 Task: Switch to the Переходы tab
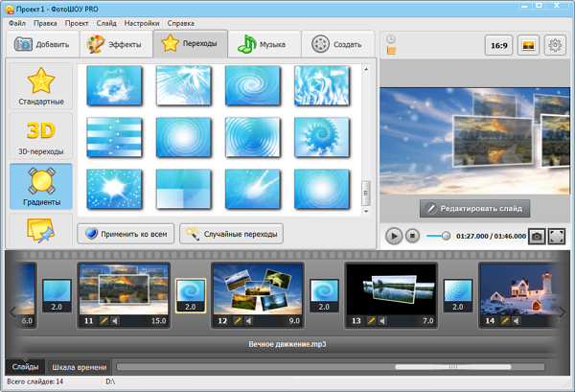click(x=191, y=44)
